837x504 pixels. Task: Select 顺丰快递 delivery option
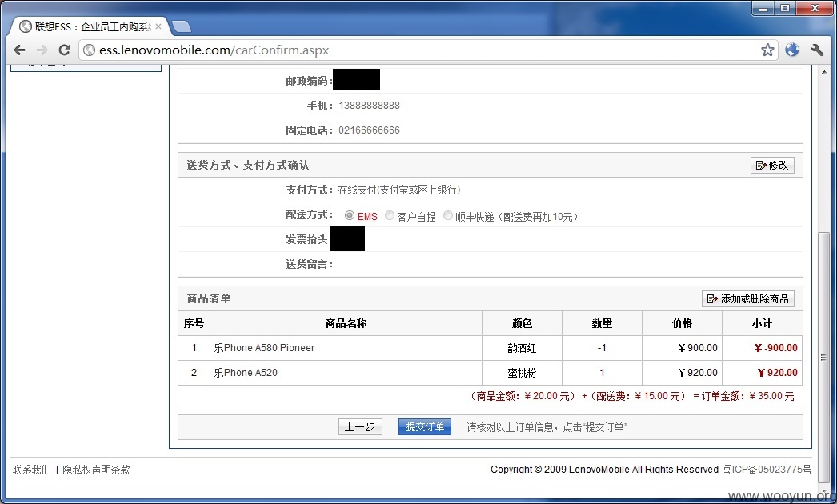coord(448,215)
